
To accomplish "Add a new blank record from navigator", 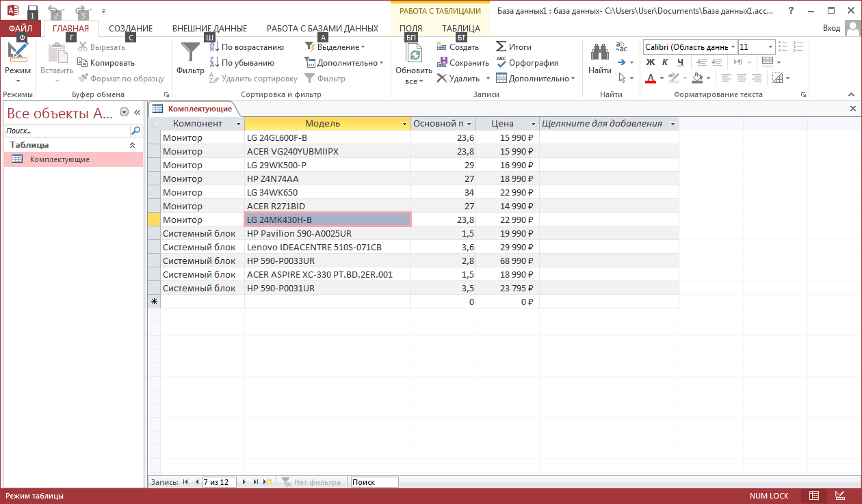I will [x=268, y=482].
